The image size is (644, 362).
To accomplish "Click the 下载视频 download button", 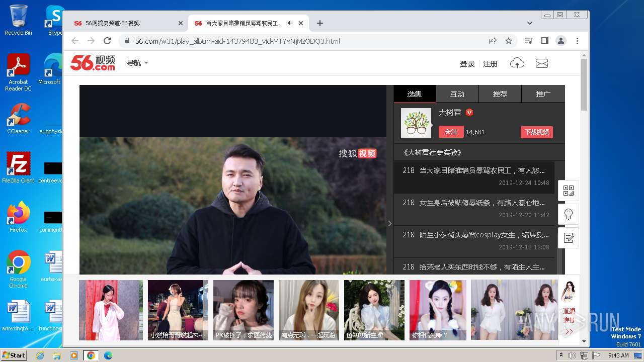I will 537,132.
